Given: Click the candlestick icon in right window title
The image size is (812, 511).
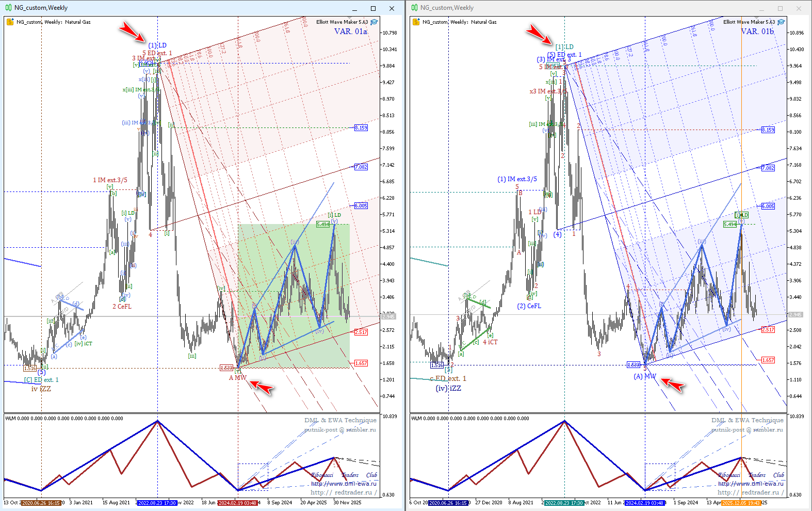Looking at the screenshot, I should (415, 8).
